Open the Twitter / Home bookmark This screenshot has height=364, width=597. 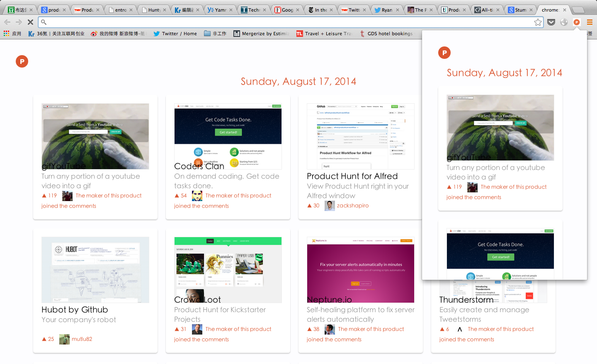[x=175, y=34]
